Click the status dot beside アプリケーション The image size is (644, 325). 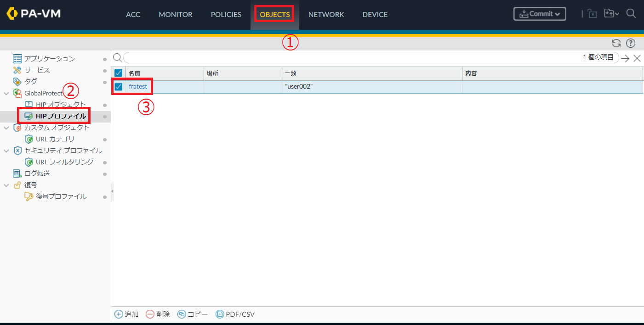click(105, 59)
